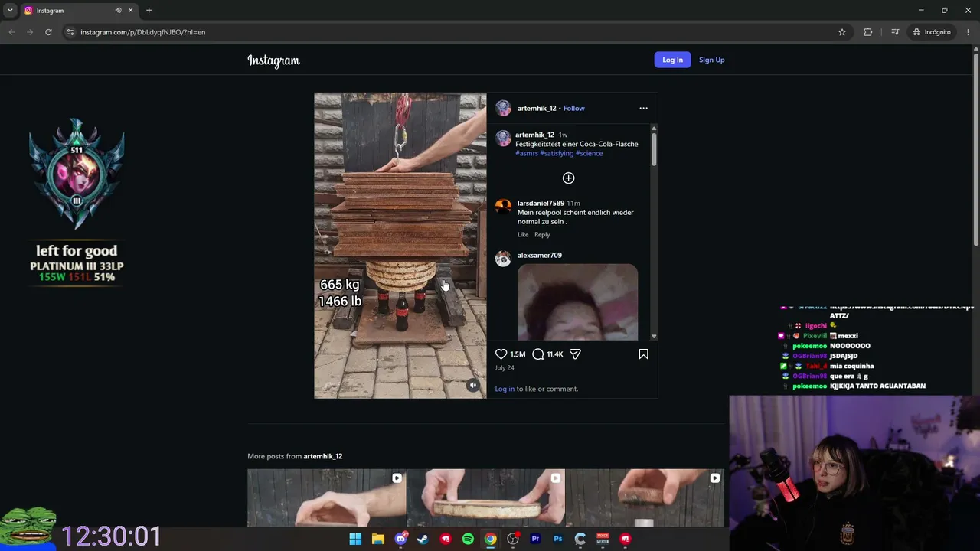980x551 pixels.
Task: Toggle the video sound speaker icon
Action: (x=473, y=386)
